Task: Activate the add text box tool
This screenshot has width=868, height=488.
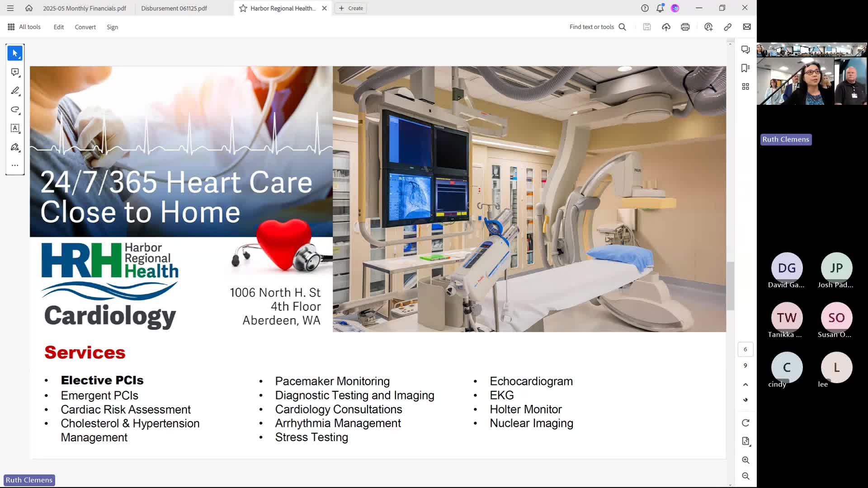Action: pos(15,128)
